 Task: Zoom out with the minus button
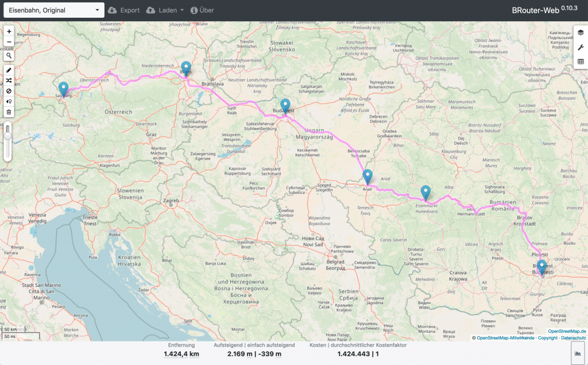pos(9,42)
